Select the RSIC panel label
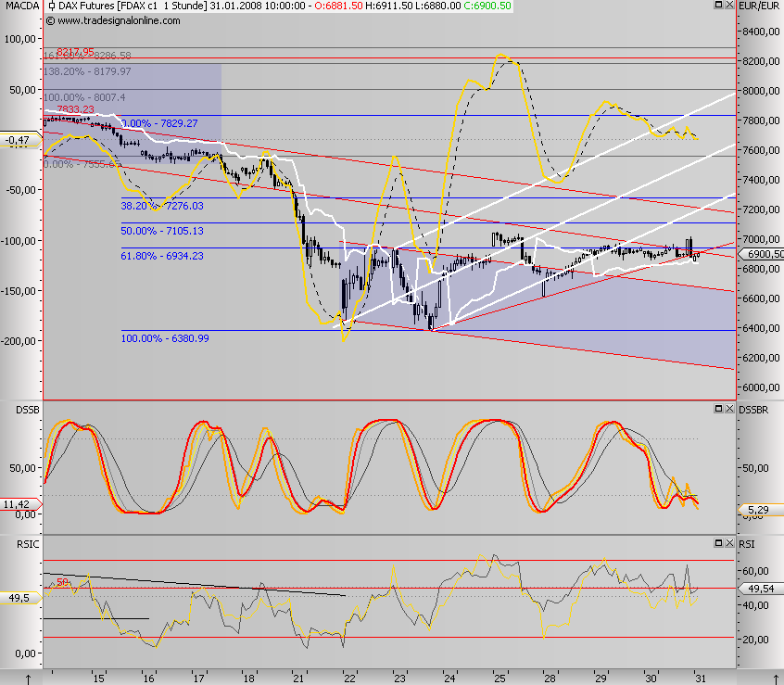The width and height of the screenshot is (784, 685). [28, 544]
